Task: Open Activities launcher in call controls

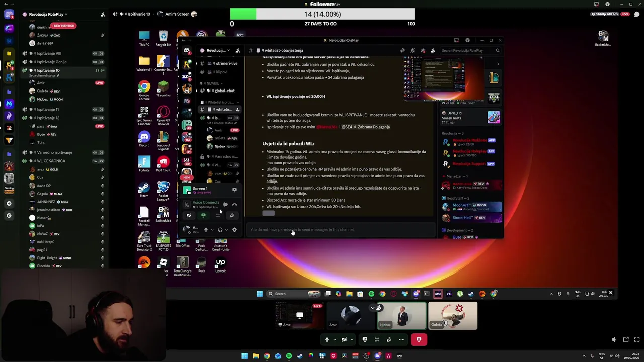Action: (377, 339)
